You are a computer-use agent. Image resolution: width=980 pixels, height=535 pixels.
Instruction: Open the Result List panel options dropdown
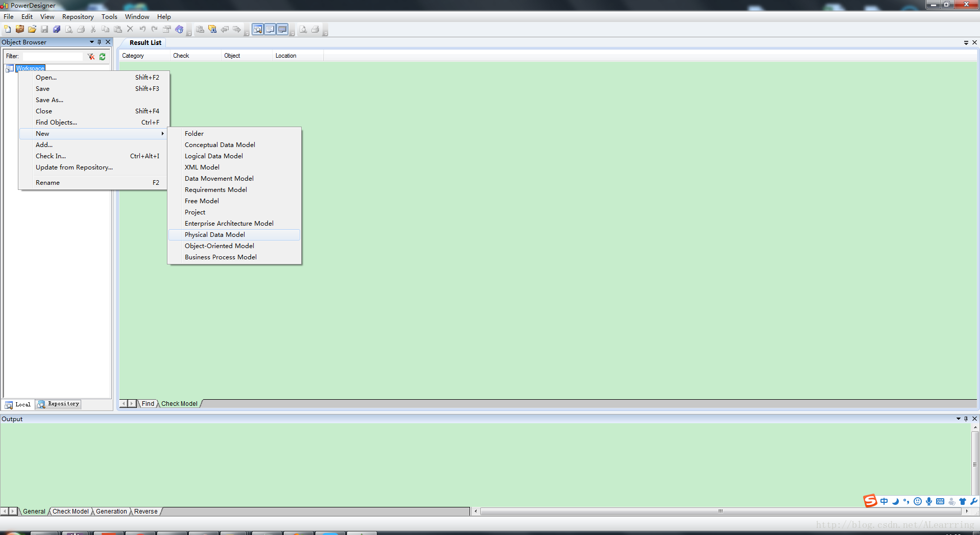[966, 42]
